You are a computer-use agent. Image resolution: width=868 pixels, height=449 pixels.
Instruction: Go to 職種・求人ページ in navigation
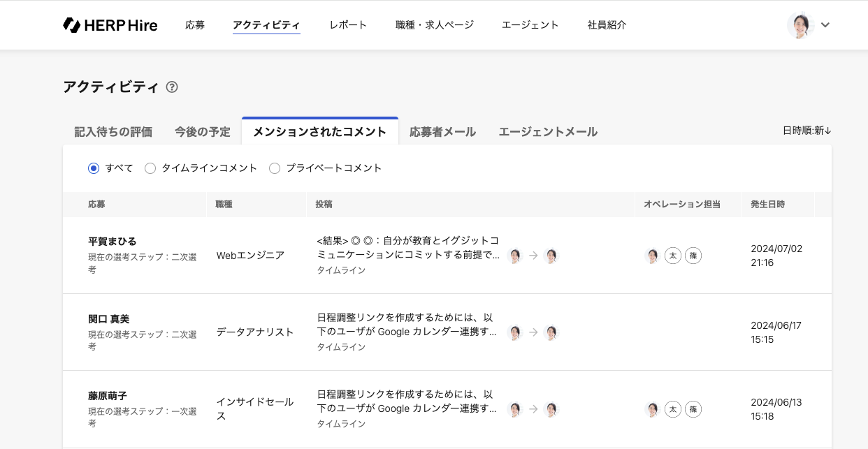pos(435,25)
